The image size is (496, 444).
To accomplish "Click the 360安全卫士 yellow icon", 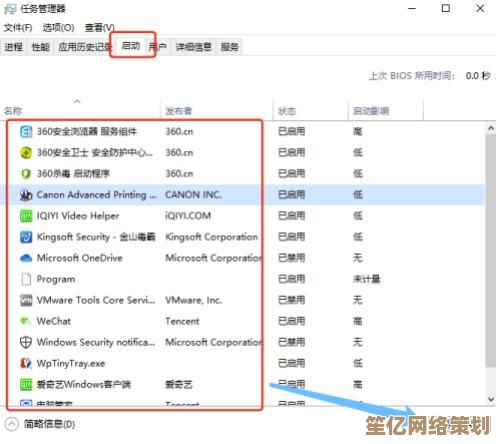I will [26, 153].
